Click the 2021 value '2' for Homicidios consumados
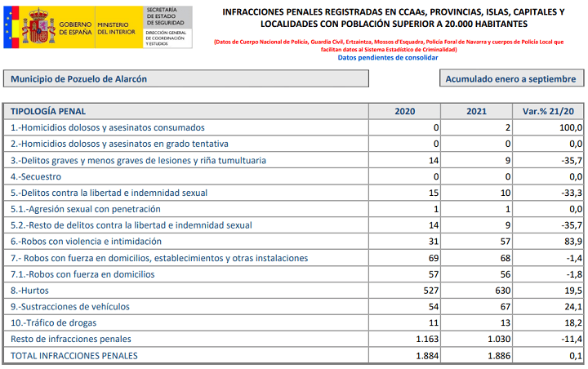The width and height of the screenshot is (588, 369). (x=507, y=127)
